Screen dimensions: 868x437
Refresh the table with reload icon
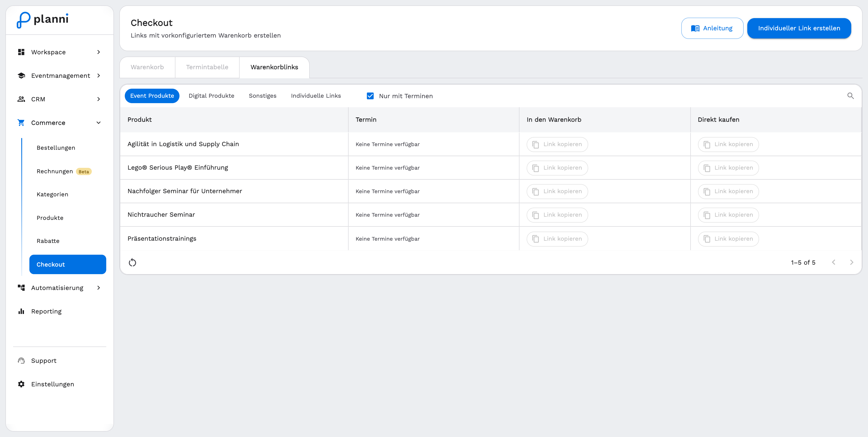tap(132, 262)
